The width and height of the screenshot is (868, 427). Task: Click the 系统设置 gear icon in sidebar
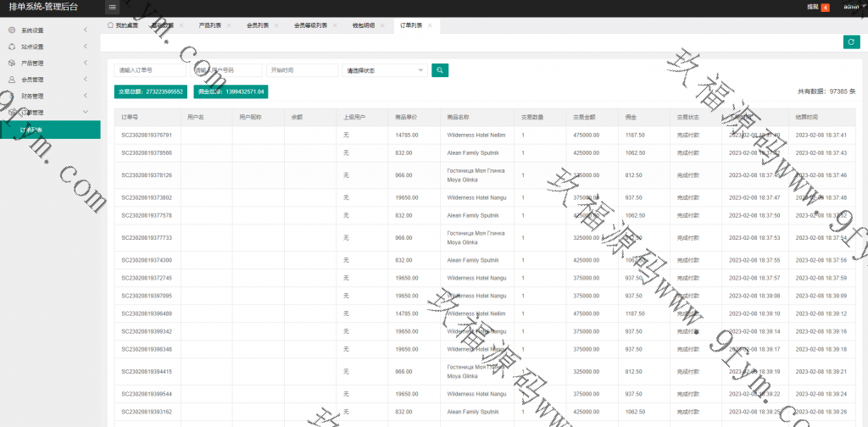(12, 30)
